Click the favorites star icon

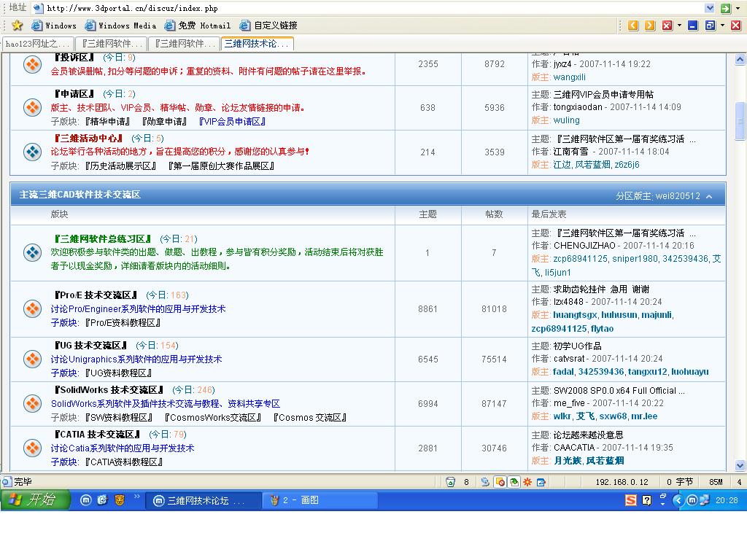pyautogui.click(x=18, y=26)
